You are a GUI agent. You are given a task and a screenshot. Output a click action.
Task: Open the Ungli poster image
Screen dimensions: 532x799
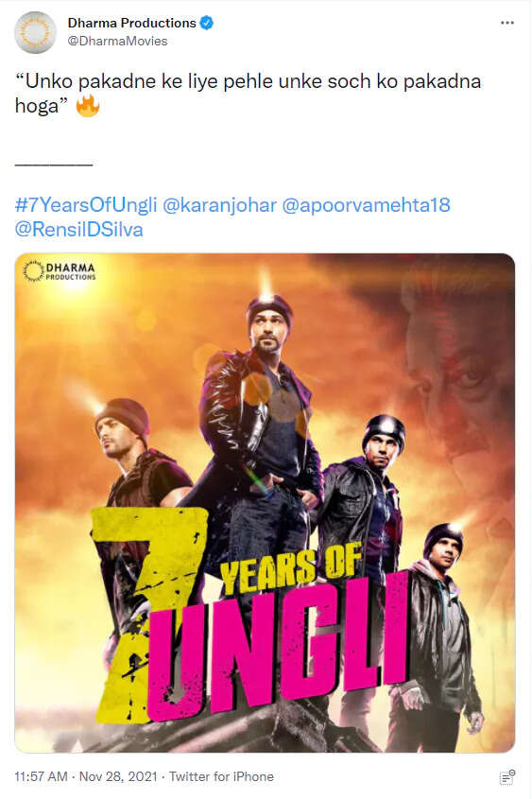click(x=265, y=502)
